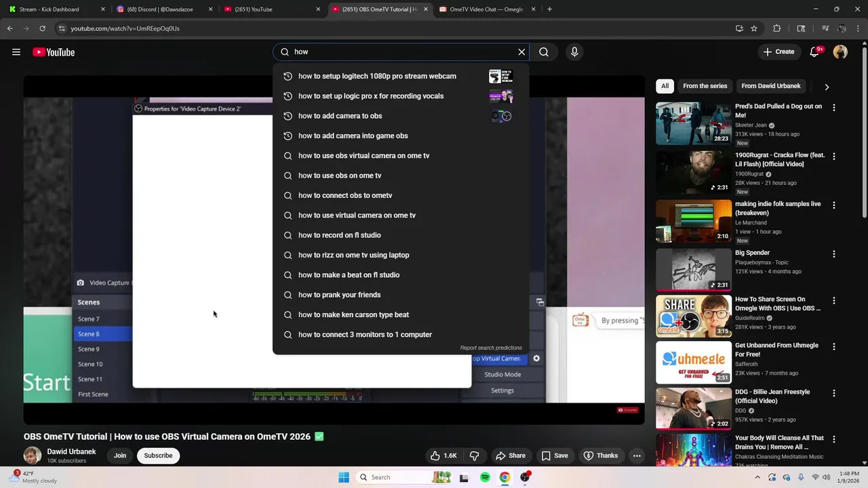Share the video
The width and height of the screenshot is (868, 488).
pyautogui.click(x=511, y=455)
